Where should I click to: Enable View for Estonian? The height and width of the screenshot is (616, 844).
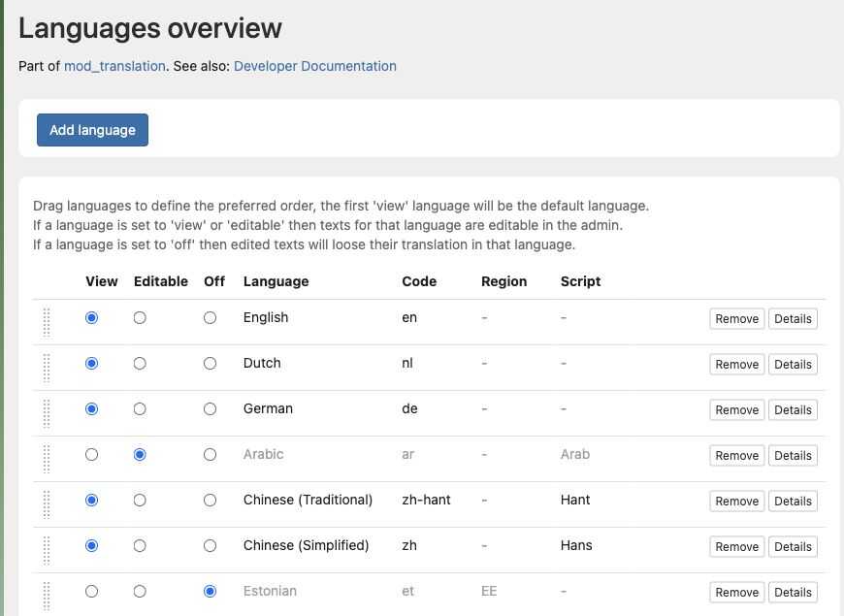pyautogui.click(x=91, y=591)
